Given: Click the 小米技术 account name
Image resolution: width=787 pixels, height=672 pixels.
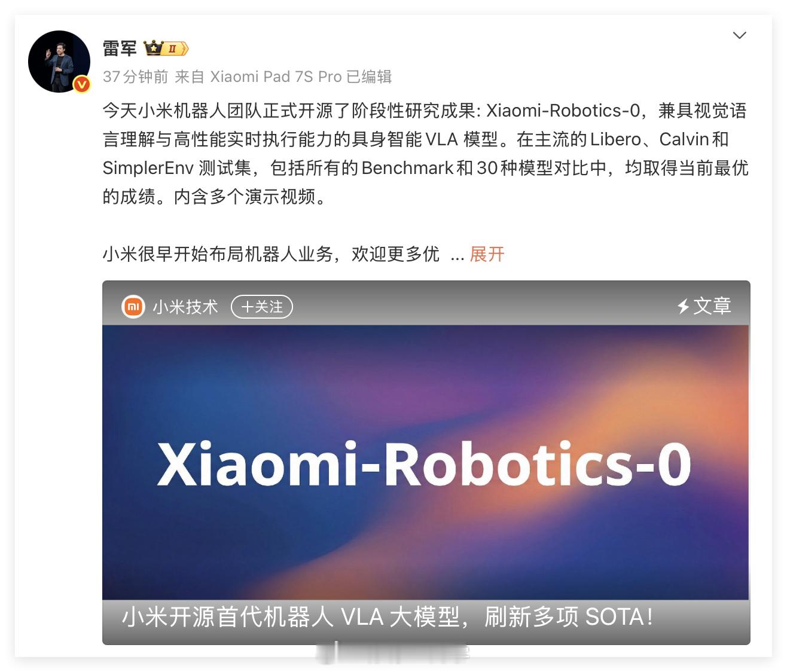Looking at the screenshot, I should [x=185, y=307].
